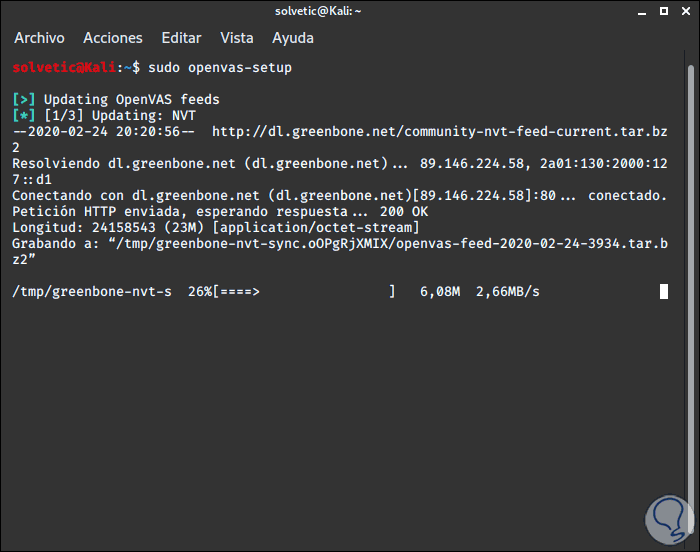The image size is (700, 552).
Task: Open the Editar menu
Action: tap(181, 38)
